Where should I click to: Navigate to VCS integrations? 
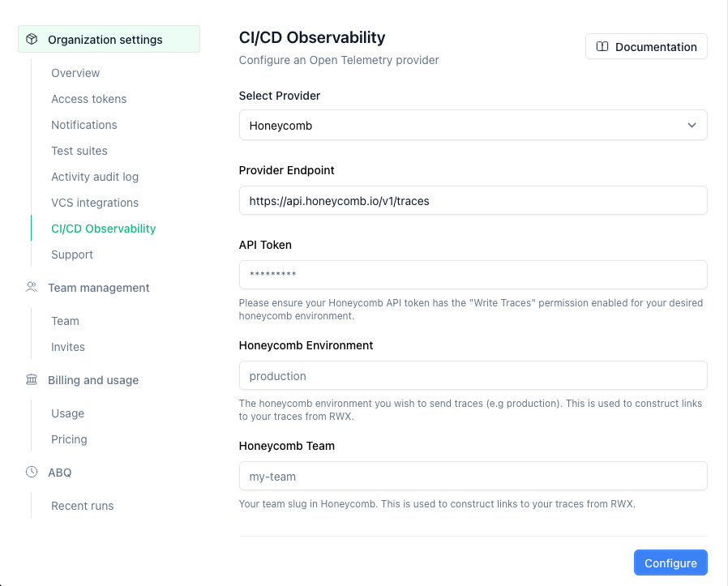pos(94,203)
